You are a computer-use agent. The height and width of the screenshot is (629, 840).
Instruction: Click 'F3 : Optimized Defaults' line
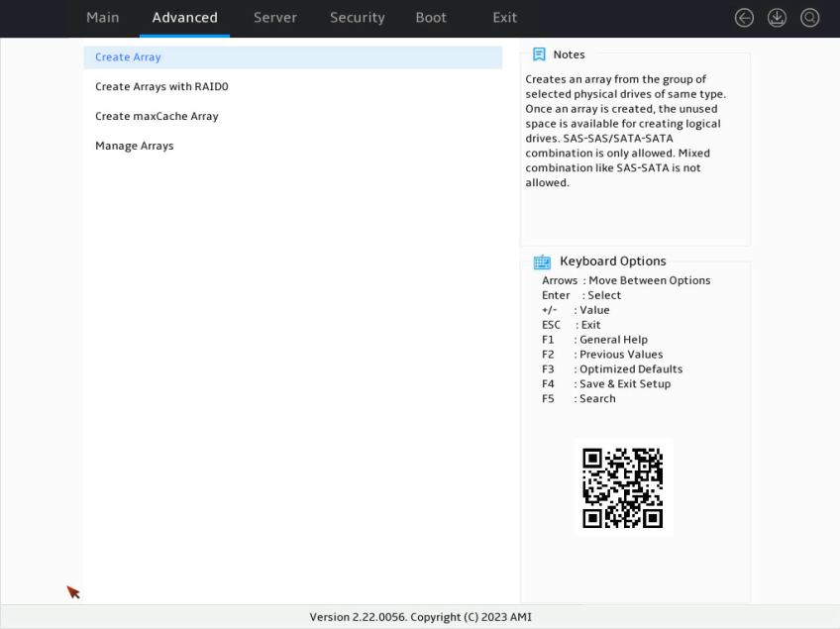point(612,369)
